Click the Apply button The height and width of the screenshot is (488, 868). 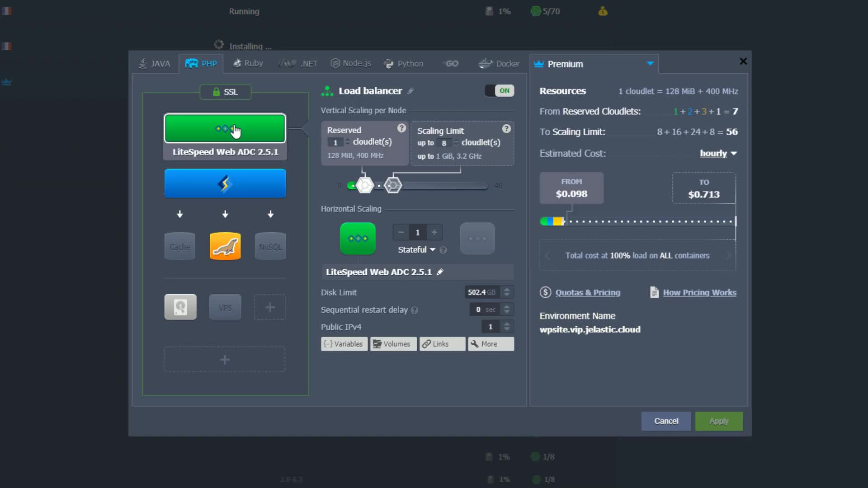pos(718,421)
